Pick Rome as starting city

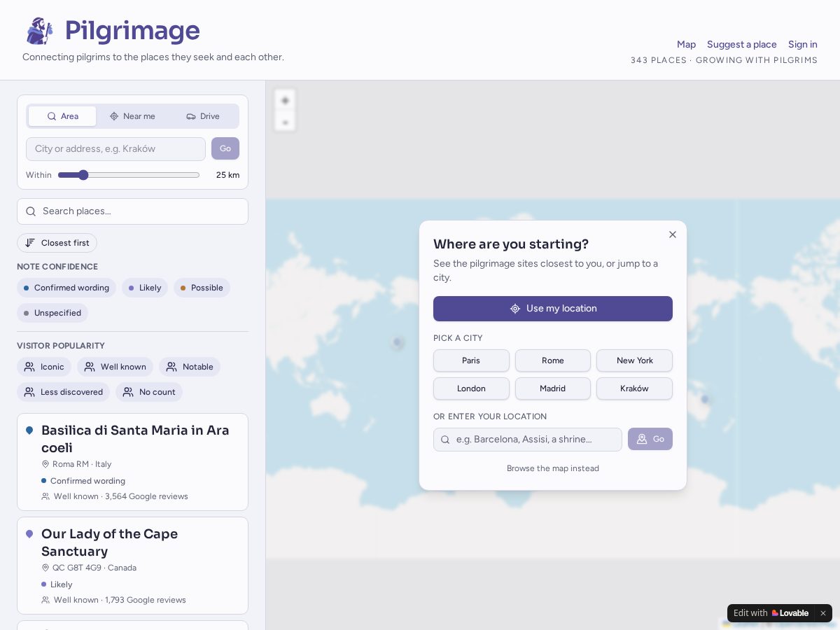[x=553, y=360]
